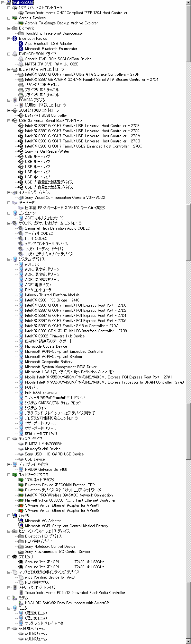The image size is (191, 644).
Task: Click the scrollbar down arrow
Action: click(x=188, y=641)
